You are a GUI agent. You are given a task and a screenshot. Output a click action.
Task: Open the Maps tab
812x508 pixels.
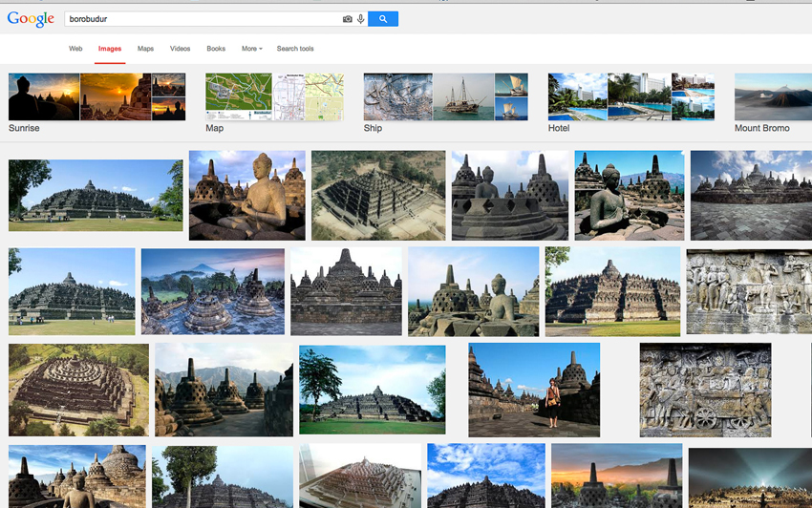(x=145, y=49)
